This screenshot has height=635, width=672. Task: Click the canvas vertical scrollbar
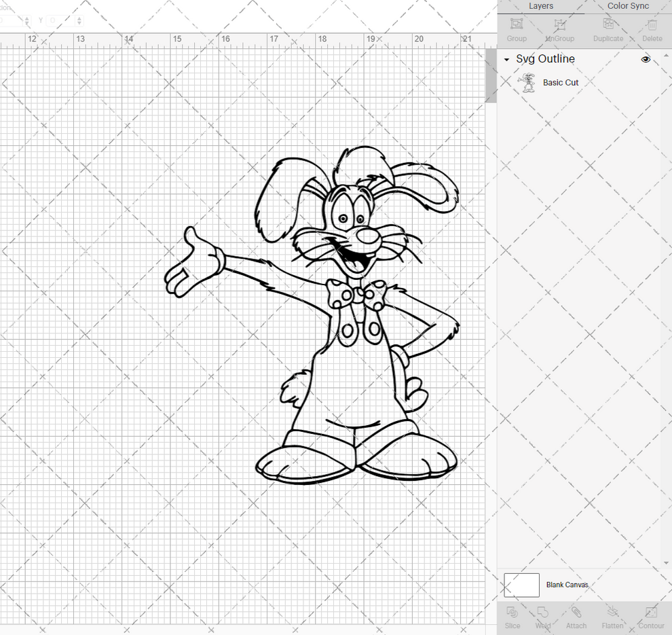coord(490,75)
